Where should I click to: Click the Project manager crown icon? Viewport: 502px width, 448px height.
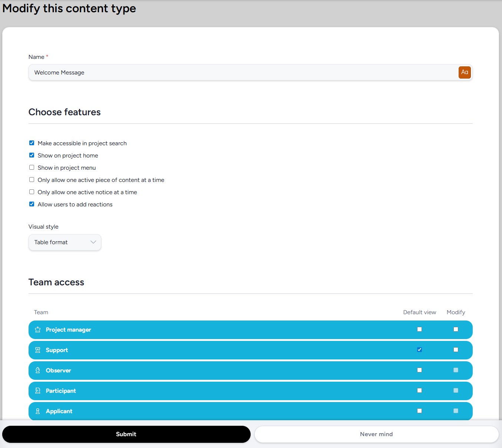point(37,330)
